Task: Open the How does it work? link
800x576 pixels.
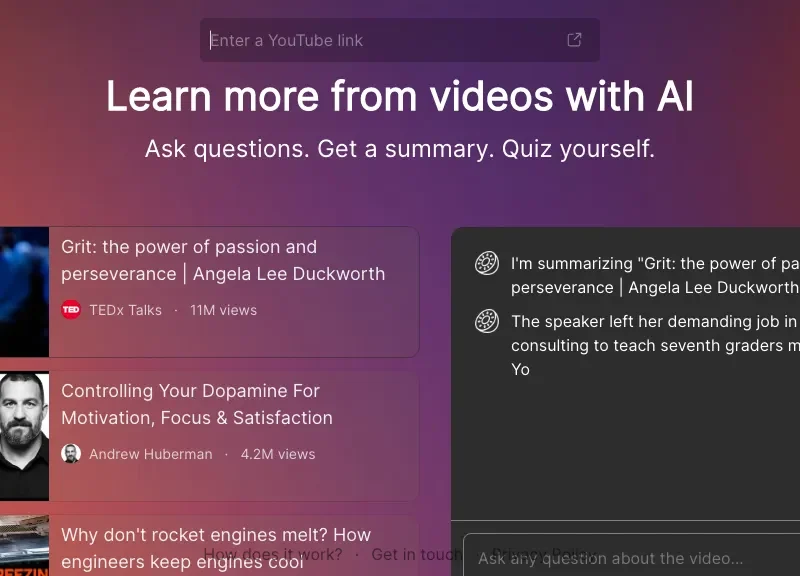Action: 272,554
